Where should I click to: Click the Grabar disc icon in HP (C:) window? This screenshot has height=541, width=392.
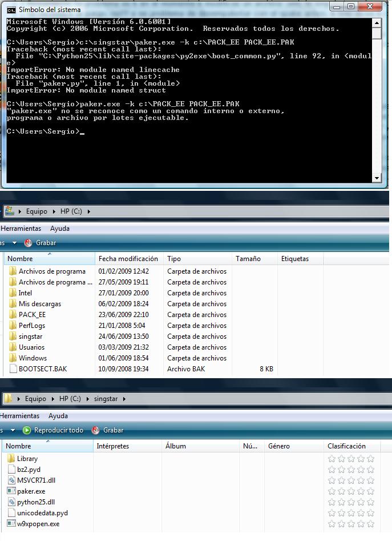coord(28,243)
